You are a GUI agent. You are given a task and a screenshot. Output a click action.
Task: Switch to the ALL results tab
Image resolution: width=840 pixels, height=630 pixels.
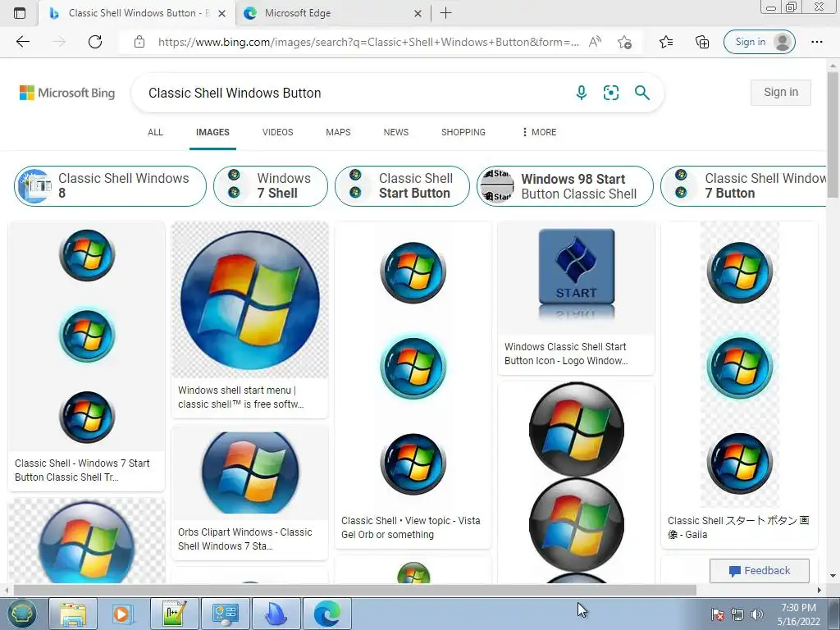click(x=155, y=132)
